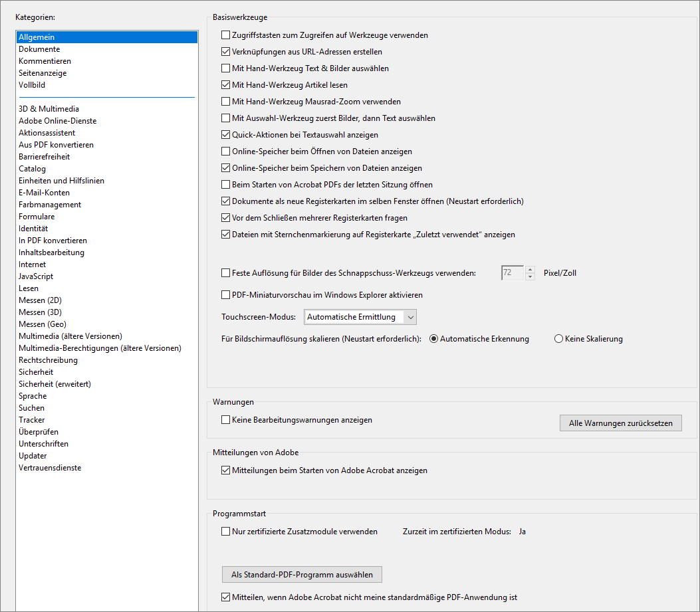
Task: Go to the JavaScript category
Action: point(36,276)
